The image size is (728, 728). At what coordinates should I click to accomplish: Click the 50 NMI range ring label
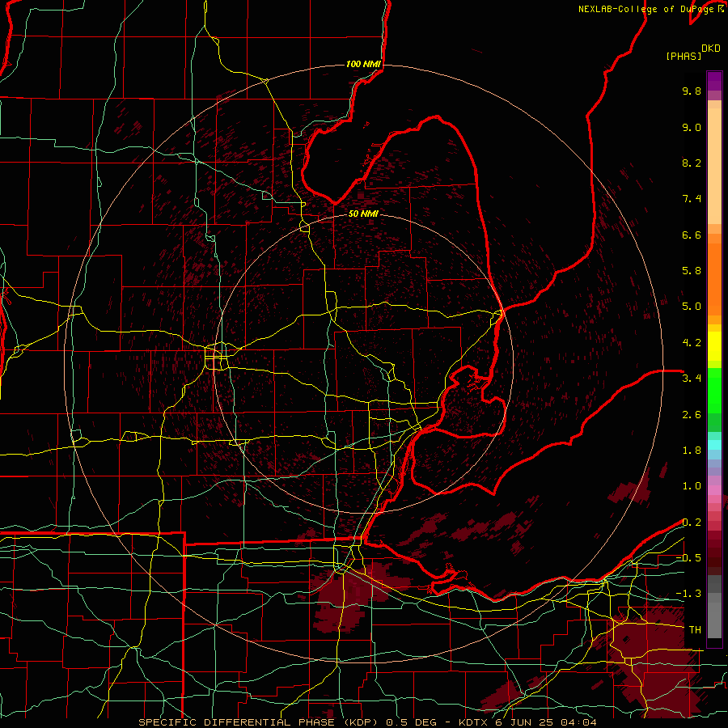click(363, 214)
